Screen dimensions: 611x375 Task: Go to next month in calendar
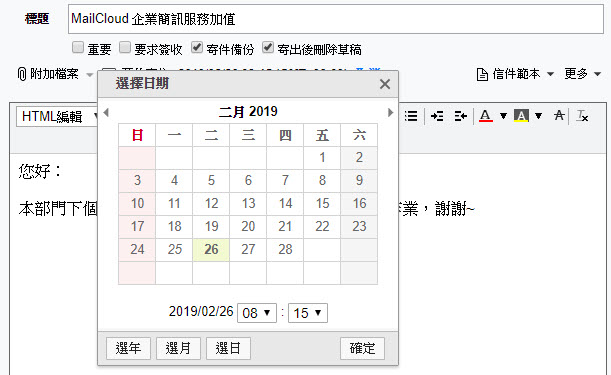(x=390, y=113)
